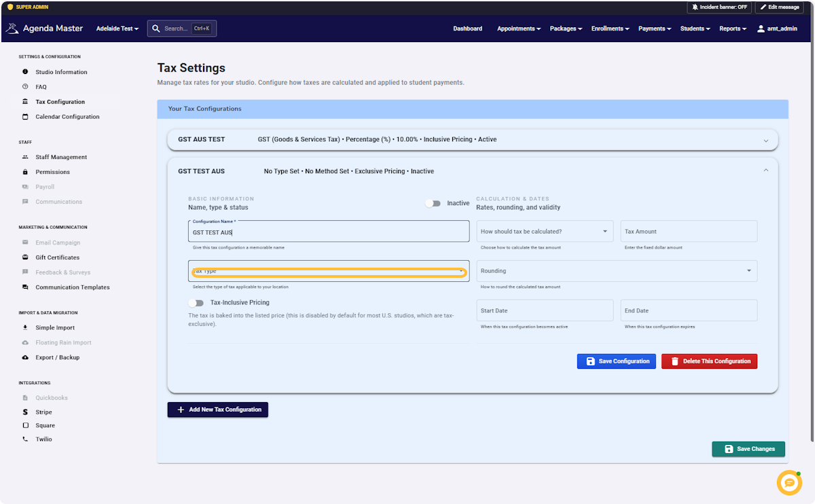Click the Permissions lock icon

point(25,172)
